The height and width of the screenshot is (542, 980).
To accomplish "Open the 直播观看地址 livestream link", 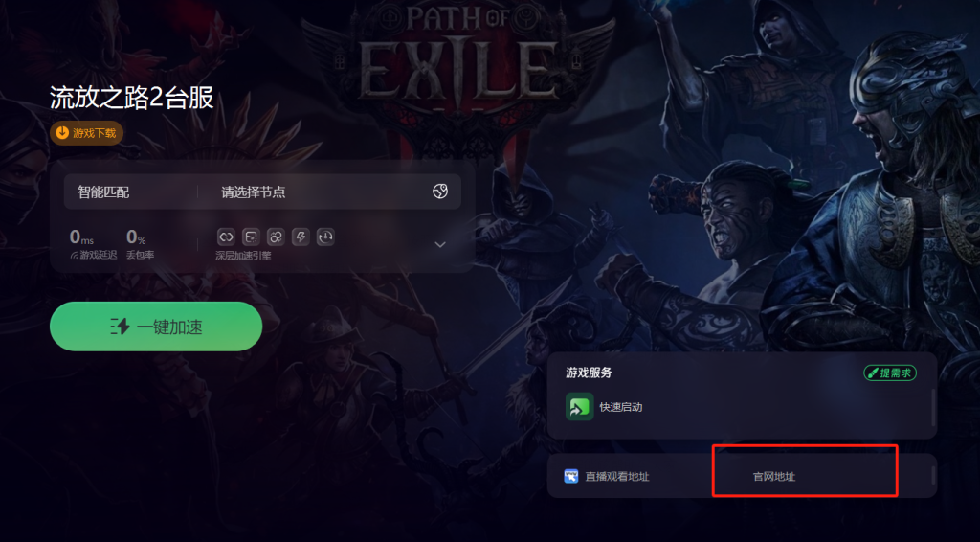I will click(617, 476).
